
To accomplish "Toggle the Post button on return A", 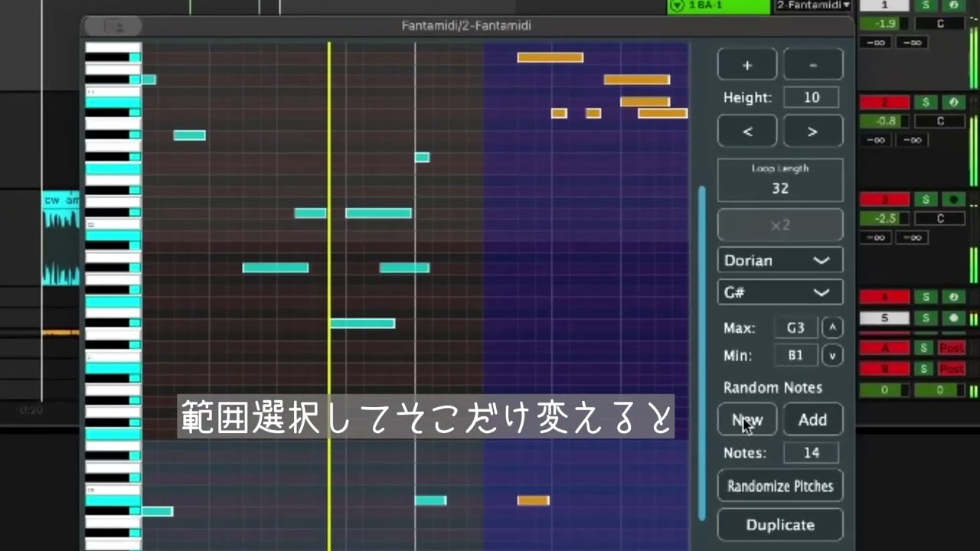I will (952, 348).
